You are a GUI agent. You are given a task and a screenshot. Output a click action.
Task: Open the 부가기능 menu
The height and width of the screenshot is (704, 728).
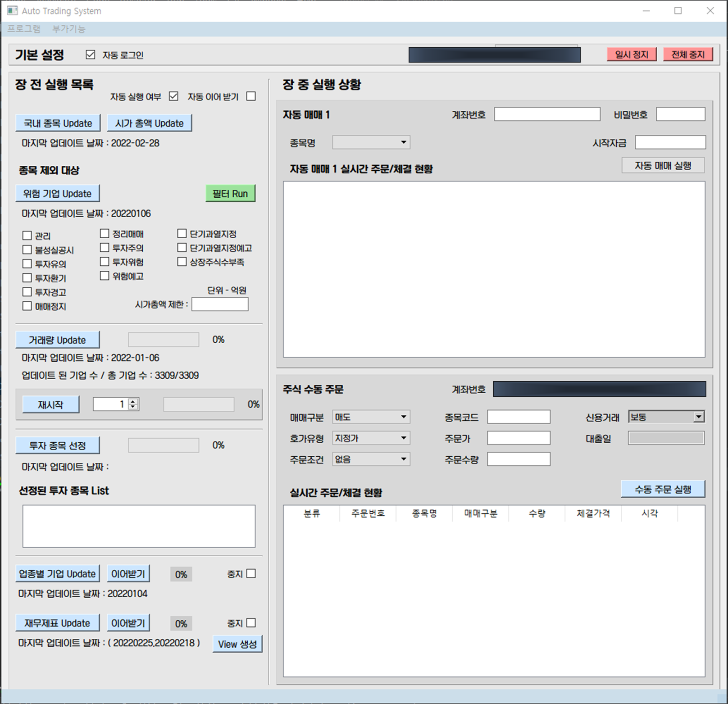pos(68,29)
